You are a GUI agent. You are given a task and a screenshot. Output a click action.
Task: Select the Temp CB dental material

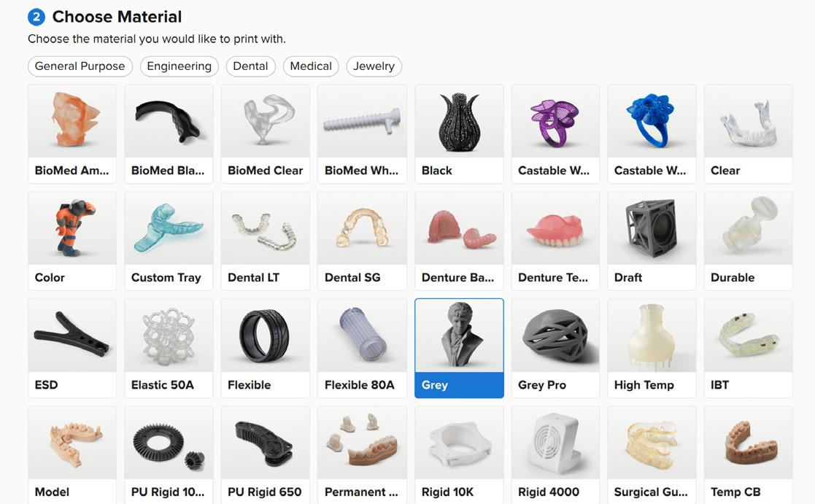(x=748, y=454)
